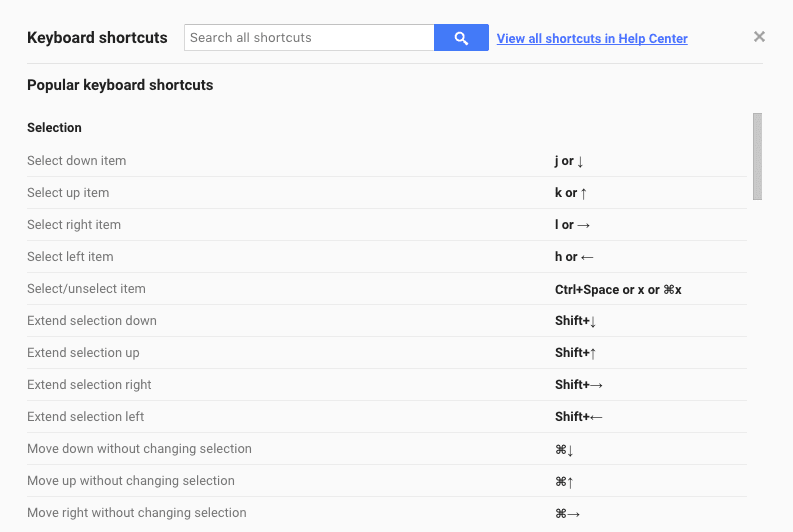
Task: Select the Popular keyboard shortcuts heading
Action: coord(120,85)
